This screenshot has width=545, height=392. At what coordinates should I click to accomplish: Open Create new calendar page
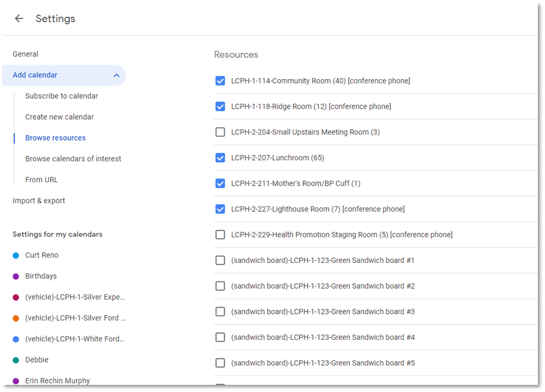click(x=59, y=117)
